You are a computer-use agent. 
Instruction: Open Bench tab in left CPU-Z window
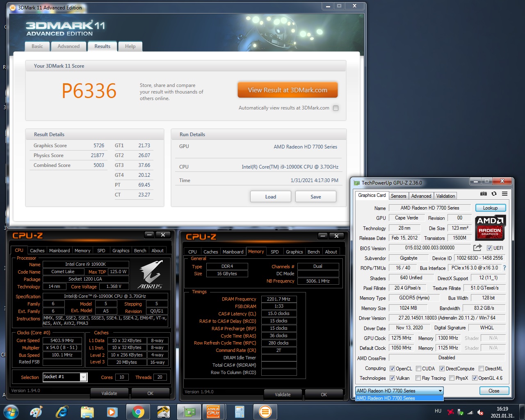[x=140, y=251]
